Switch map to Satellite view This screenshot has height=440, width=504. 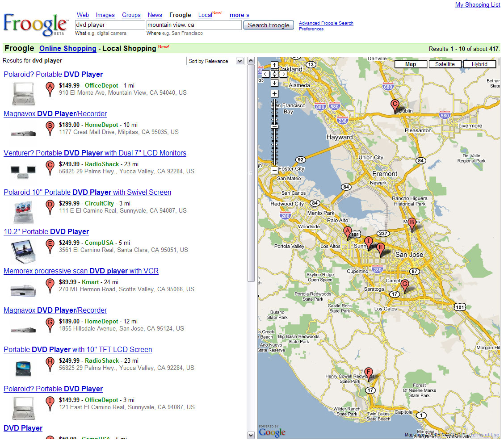click(x=445, y=64)
